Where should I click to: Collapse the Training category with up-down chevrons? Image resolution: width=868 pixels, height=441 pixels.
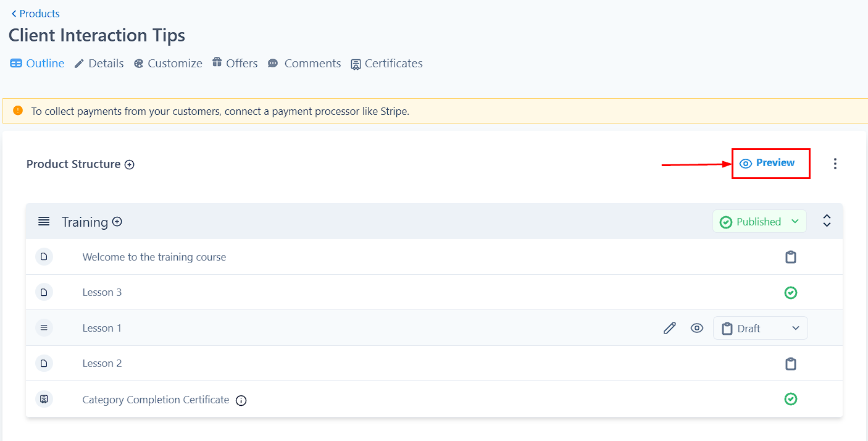(827, 221)
